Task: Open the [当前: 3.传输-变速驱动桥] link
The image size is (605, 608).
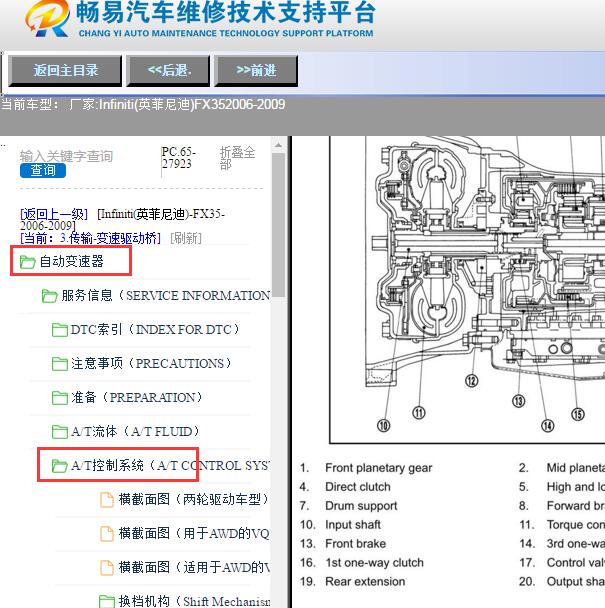Action: (x=90, y=238)
